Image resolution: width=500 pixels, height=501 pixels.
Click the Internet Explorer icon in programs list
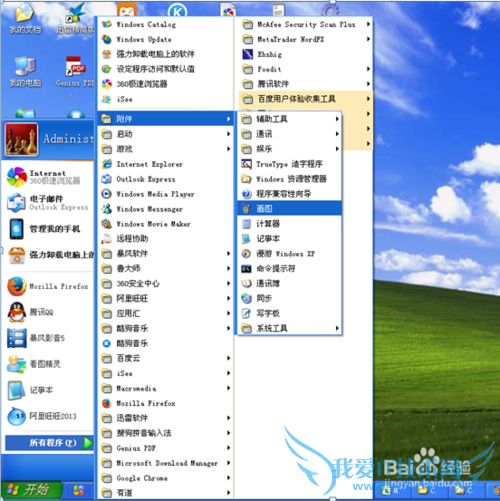tap(107, 164)
